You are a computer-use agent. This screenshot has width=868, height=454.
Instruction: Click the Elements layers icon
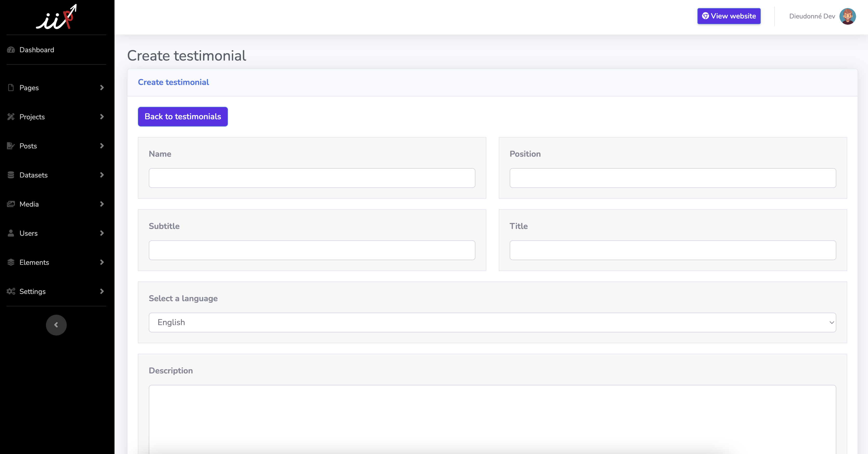pyautogui.click(x=11, y=262)
